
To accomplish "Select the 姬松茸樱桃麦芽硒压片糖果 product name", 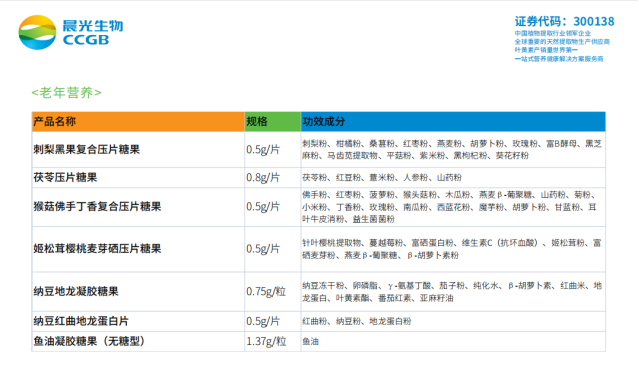I will tap(97, 249).
